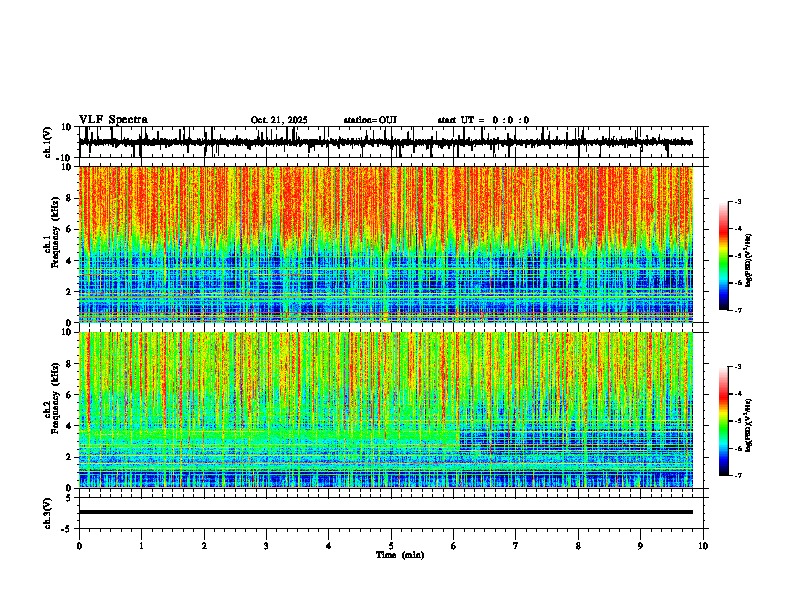Screen dimensions: 792x612
Task: Click the time axis tick label "1"
Action: tap(142, 546)
